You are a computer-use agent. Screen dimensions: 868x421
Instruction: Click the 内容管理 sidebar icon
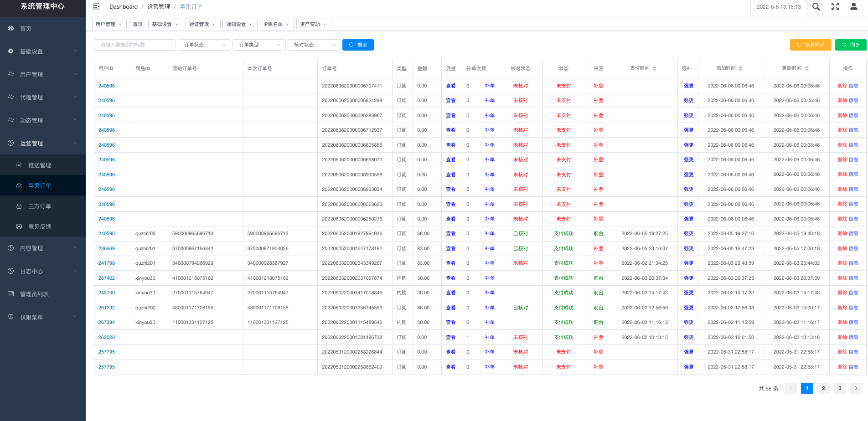[11, 248]
